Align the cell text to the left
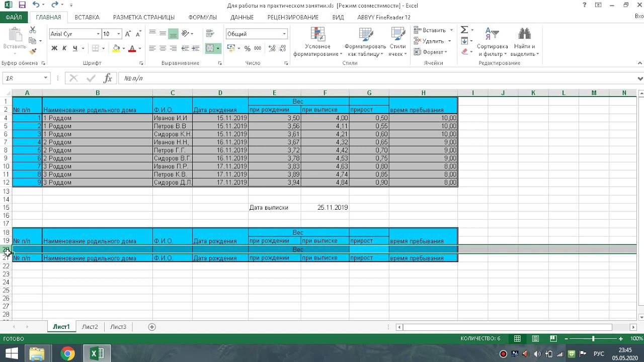This screenshot has height=362, width=644. pos(152,48)
